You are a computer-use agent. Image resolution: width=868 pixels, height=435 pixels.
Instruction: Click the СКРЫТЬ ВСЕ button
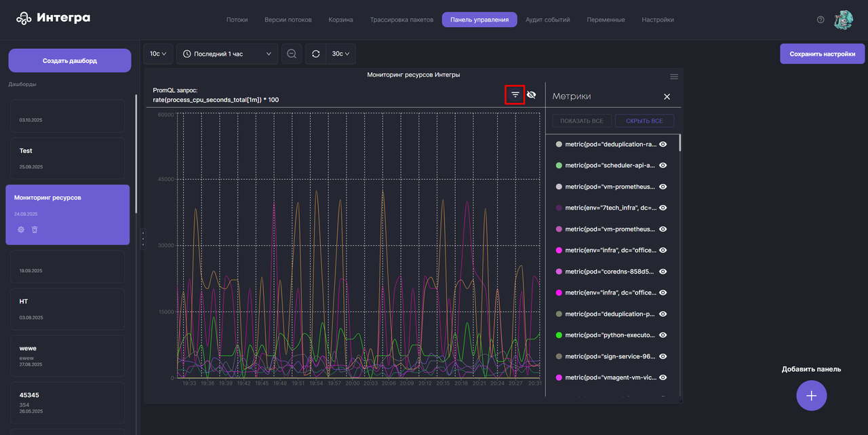click(x=644, y=121)
